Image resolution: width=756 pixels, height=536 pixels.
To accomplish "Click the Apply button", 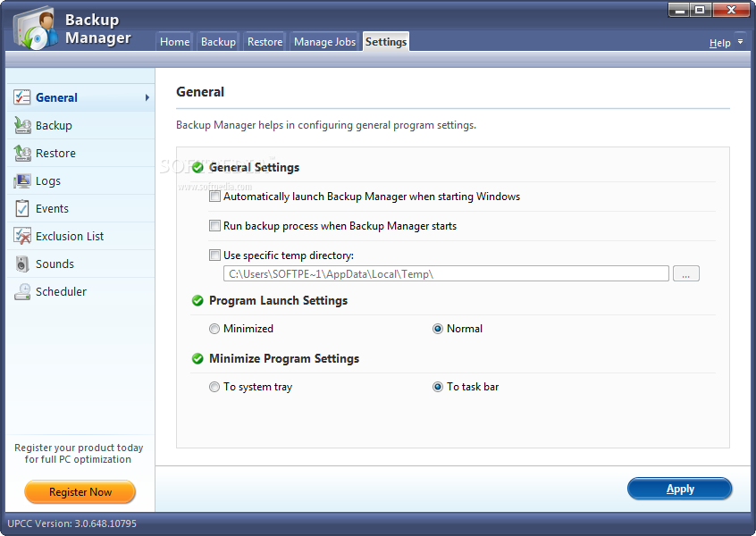I will [x=680, y=489].
